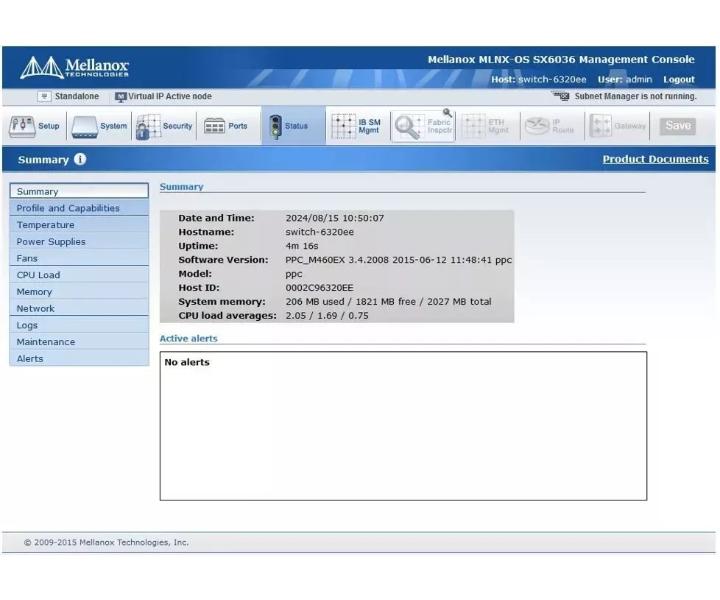Click the Security tab label

tap(177, 126)
